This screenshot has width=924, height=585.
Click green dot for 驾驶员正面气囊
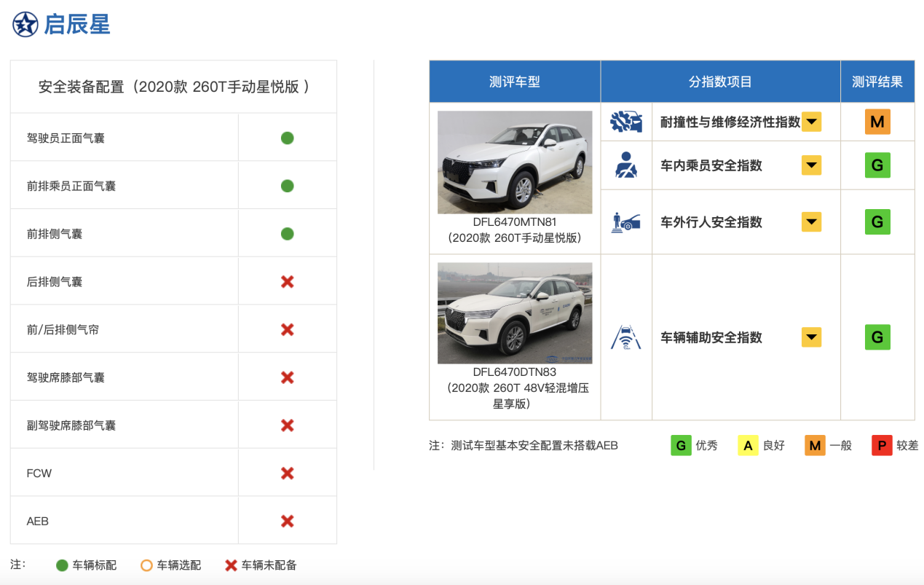coord(287,138)
